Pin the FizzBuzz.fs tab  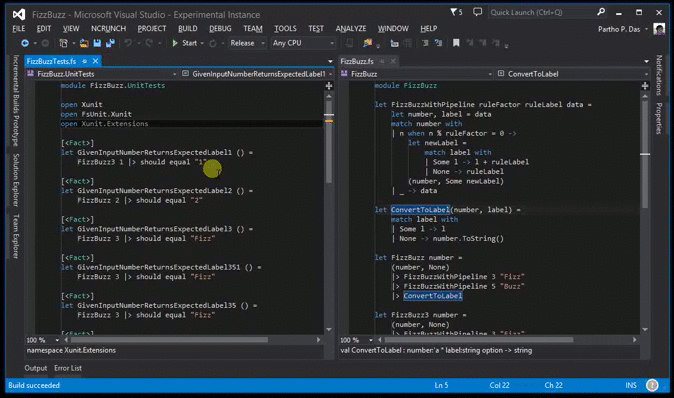point(382,61)
